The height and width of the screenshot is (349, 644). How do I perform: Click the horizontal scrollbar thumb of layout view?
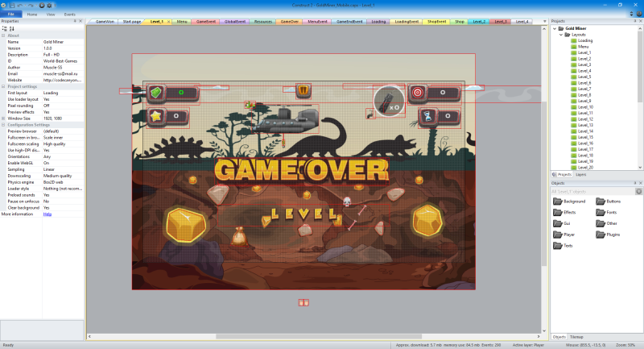(x=319, y=336)
